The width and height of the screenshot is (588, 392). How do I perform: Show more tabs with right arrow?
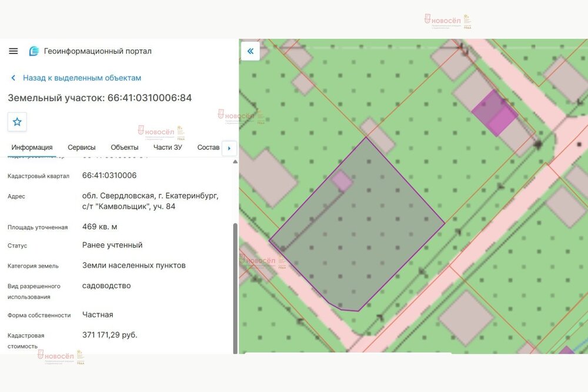[x=229, y=148]
